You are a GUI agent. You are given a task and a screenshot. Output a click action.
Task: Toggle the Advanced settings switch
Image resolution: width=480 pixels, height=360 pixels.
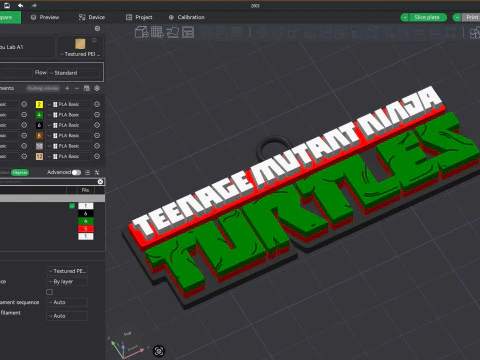point(76,172)
